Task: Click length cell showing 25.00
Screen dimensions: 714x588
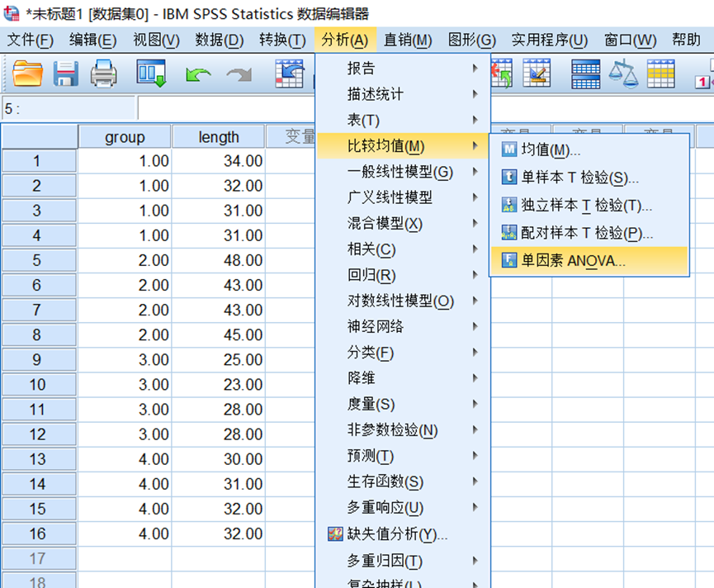Action: click(219, 360)
